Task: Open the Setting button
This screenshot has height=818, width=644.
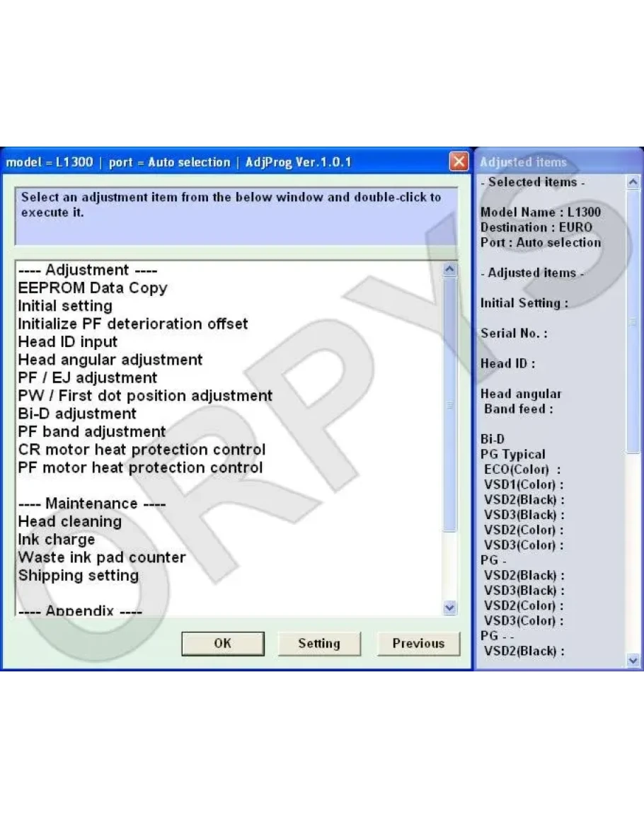Action: pyautogui.click(x=318, y=643)
